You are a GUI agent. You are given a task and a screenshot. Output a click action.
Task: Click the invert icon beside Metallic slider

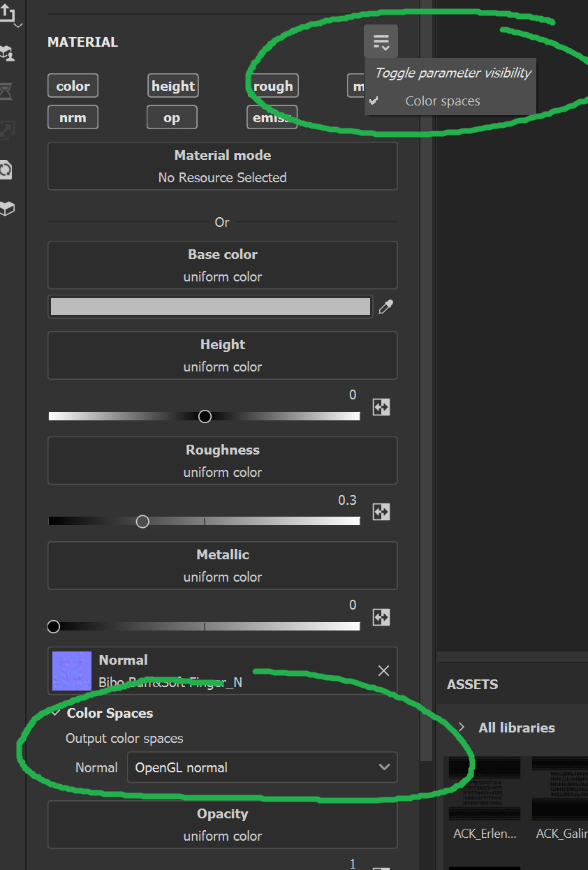click(x=381, y=617)
